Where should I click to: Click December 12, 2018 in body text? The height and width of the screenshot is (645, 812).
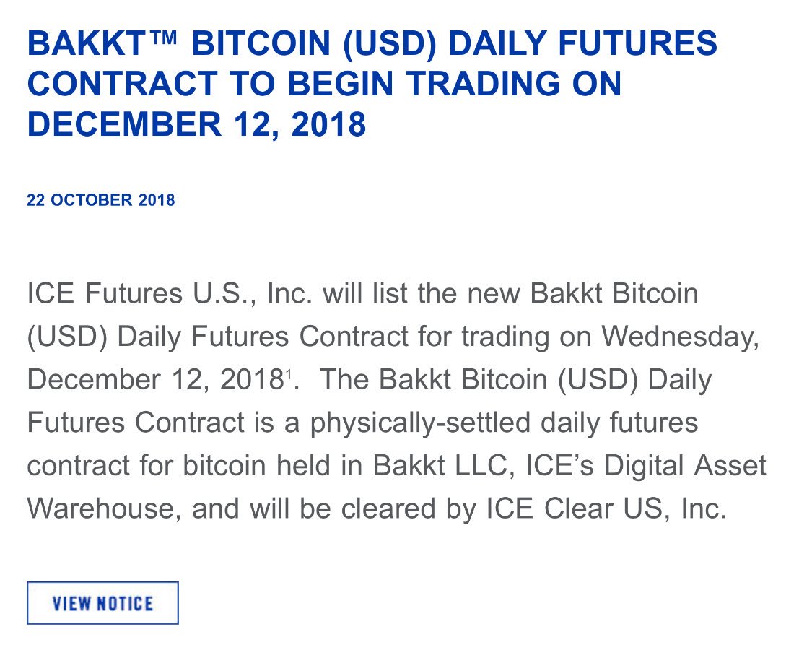[x=154, y=380]
